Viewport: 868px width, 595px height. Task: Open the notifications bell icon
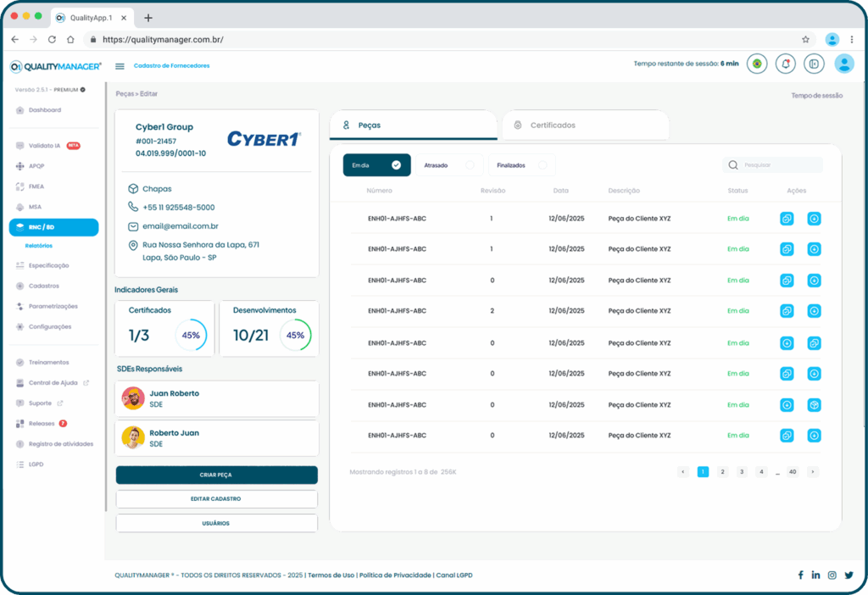pos(786,64)
